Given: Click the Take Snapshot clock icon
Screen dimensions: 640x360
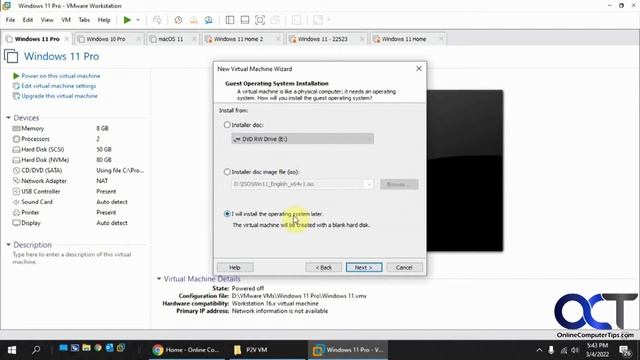Looking at the screenshot, I should pos(178,20).
